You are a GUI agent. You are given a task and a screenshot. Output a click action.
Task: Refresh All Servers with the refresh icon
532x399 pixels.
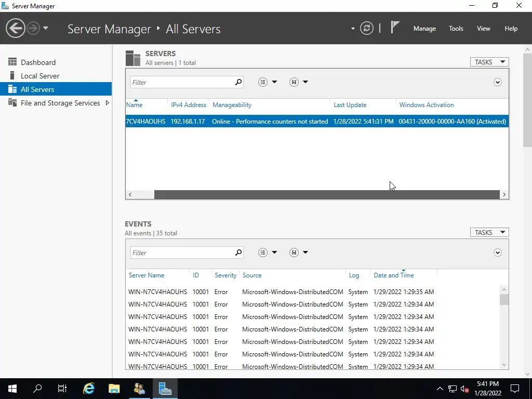click(x=366, y=28)
